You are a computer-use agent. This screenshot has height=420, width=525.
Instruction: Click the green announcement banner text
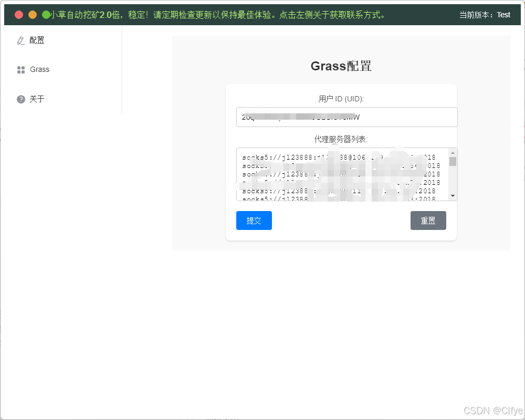tap(218, 15)
